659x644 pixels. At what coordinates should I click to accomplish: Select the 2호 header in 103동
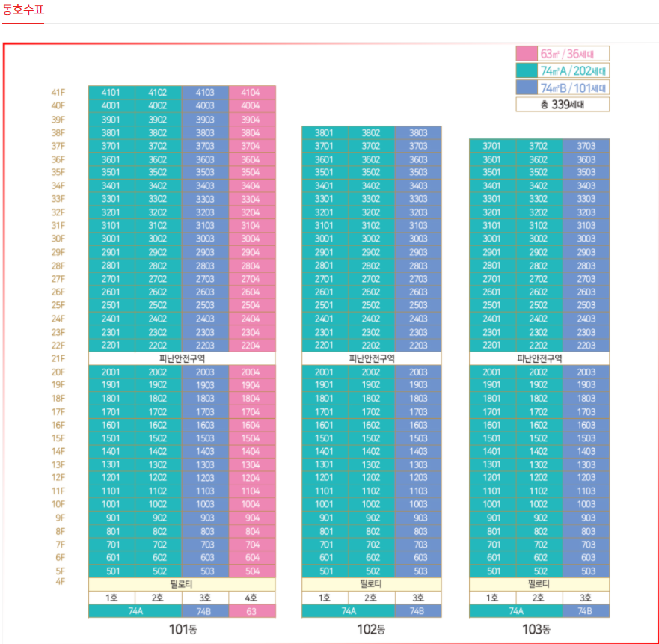(x=539, y=598)
